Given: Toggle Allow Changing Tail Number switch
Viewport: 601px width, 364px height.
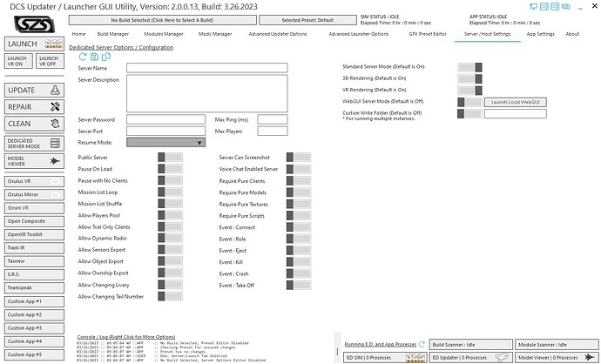Looking at the screenshot, I should coord(170,296).
